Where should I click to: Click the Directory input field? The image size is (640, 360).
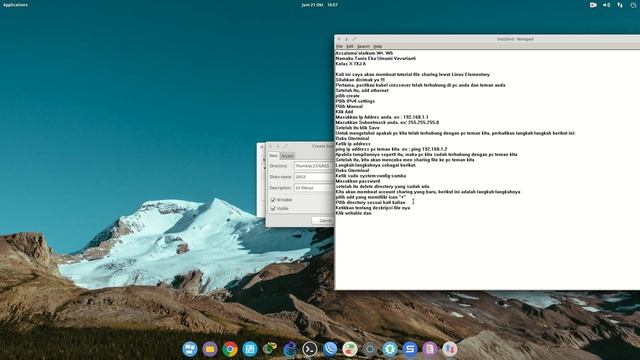(x=314, y=166)
